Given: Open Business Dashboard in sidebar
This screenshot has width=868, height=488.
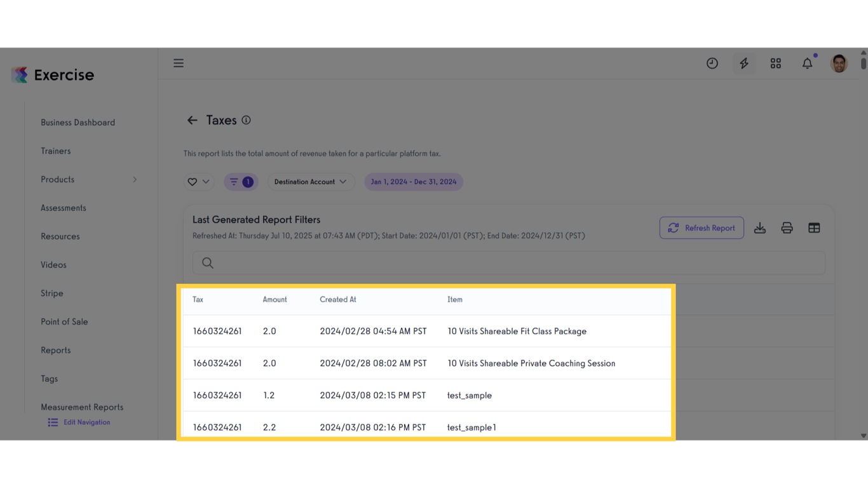Looking at the screenshot, I should pos(78,123).
